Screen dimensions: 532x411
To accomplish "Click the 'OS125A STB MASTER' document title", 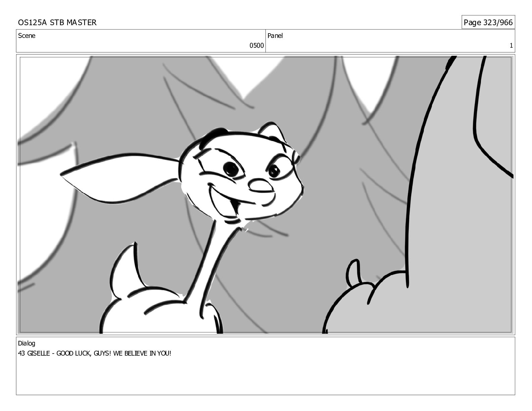I will tap(57, 22).
